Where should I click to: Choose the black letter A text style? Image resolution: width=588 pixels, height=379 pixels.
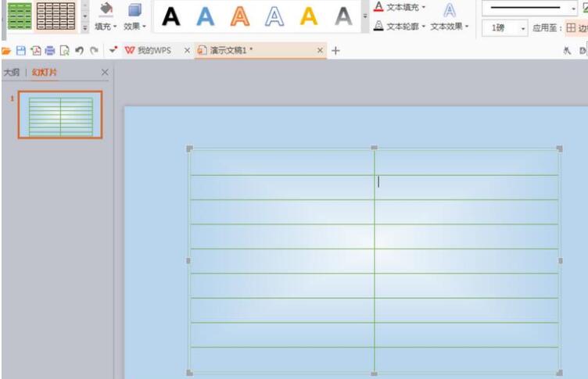click(171, 16)
